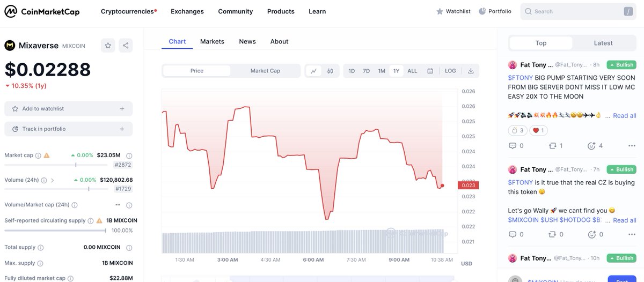Click Bullish tag on first post
This screenshot has height=282, width=644.
point(621,65)
